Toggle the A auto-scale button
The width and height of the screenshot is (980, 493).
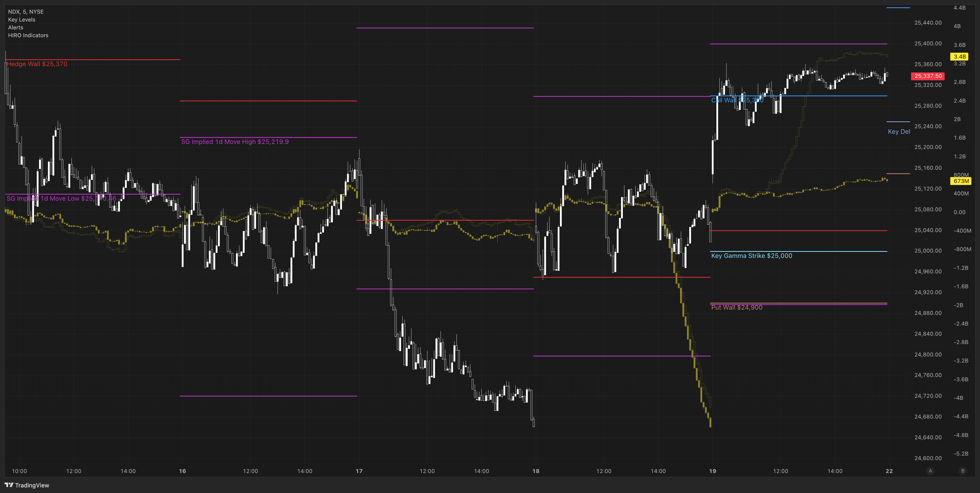(x=931, y=471)
